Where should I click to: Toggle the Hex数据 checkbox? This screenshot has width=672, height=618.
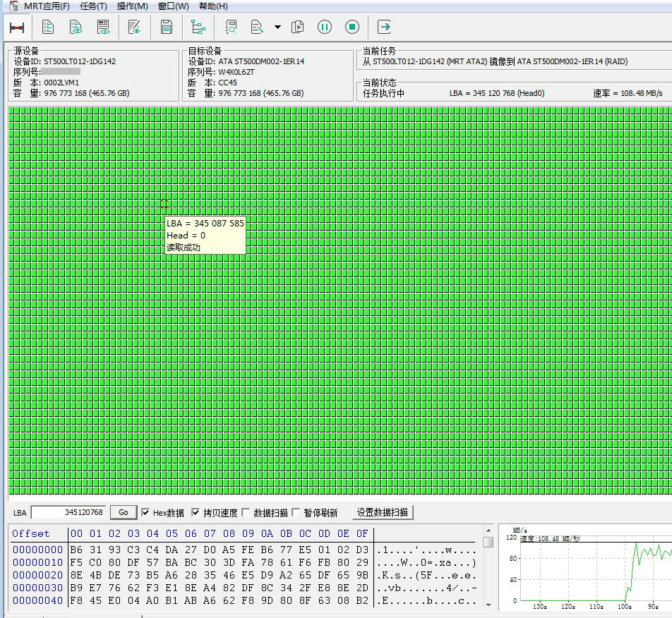pyautogui.click(x=145, y=512)
